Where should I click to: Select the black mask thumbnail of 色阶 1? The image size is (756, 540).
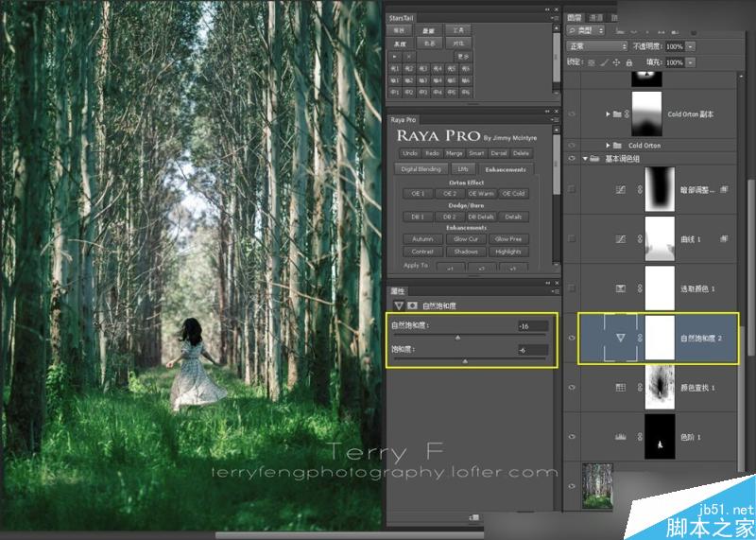pyautogui.click(x=660, y=437)
